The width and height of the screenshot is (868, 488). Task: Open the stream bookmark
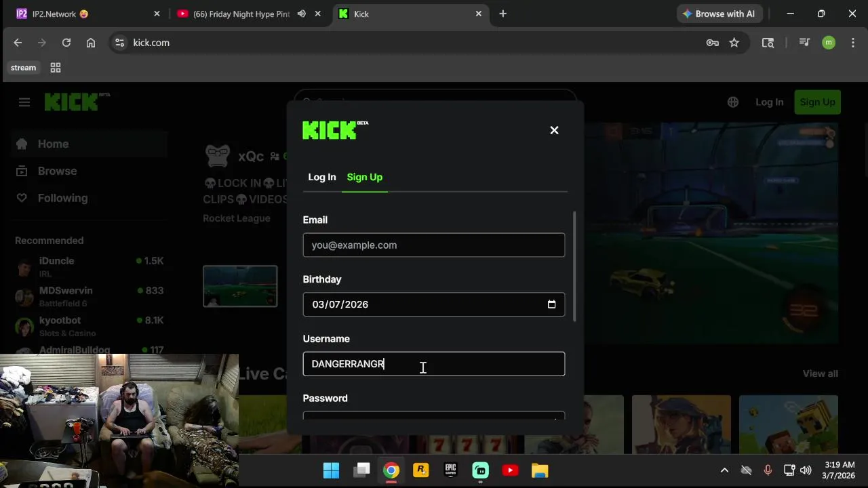23,68
